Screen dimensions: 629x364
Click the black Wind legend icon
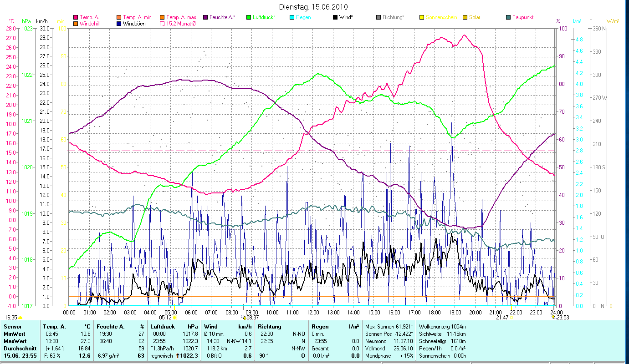tap(335, 17)
